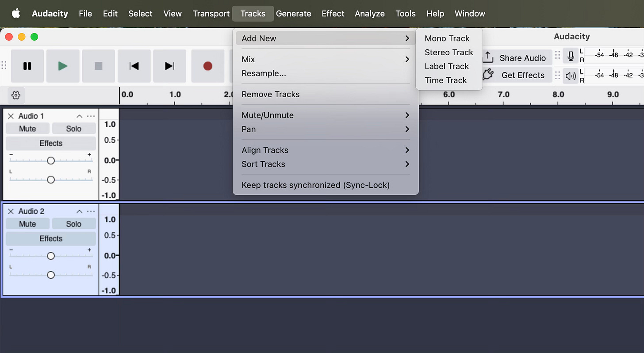Open the Help menu
This screenshot has height=353, width=644.
pyautogui.click(x=435, y=14)
